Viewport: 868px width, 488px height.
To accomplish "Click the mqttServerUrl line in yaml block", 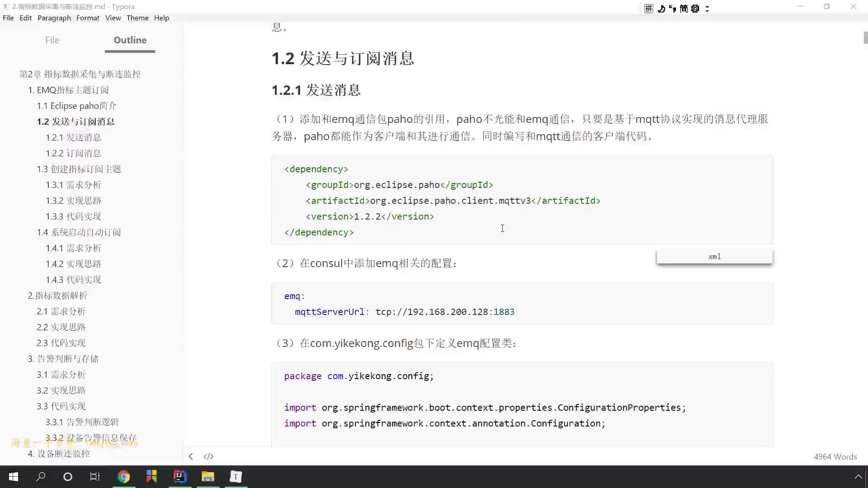I will pos(405,312).
